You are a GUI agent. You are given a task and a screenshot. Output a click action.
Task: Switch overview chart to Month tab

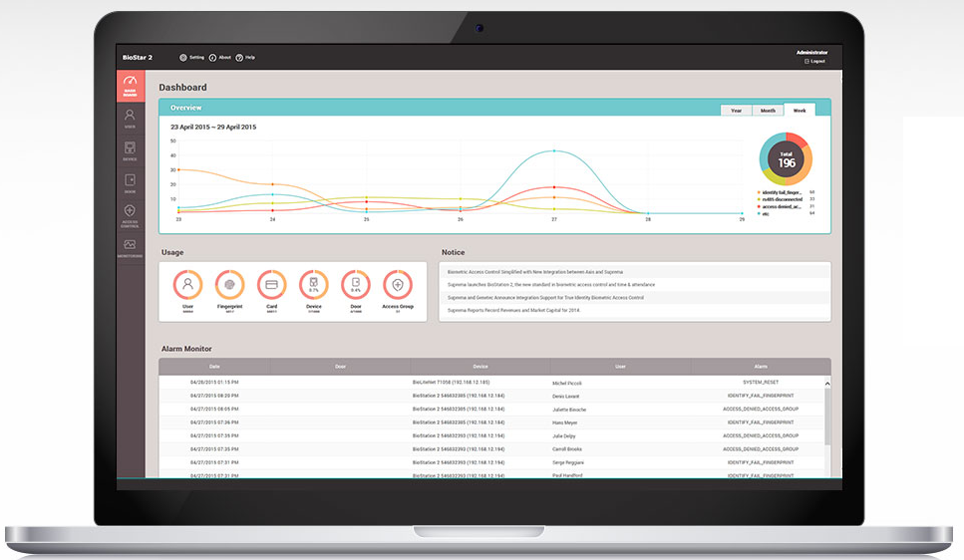click(x=767, y=111)
